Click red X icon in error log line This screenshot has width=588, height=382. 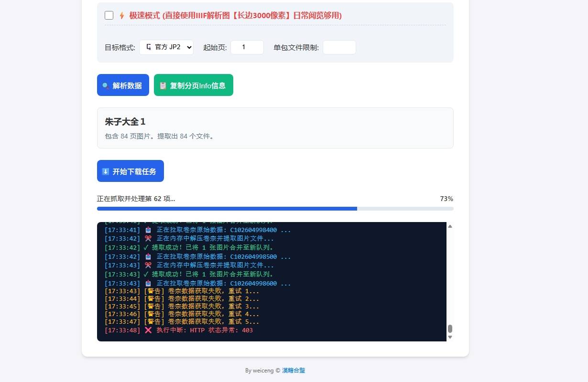click(148, 330)
